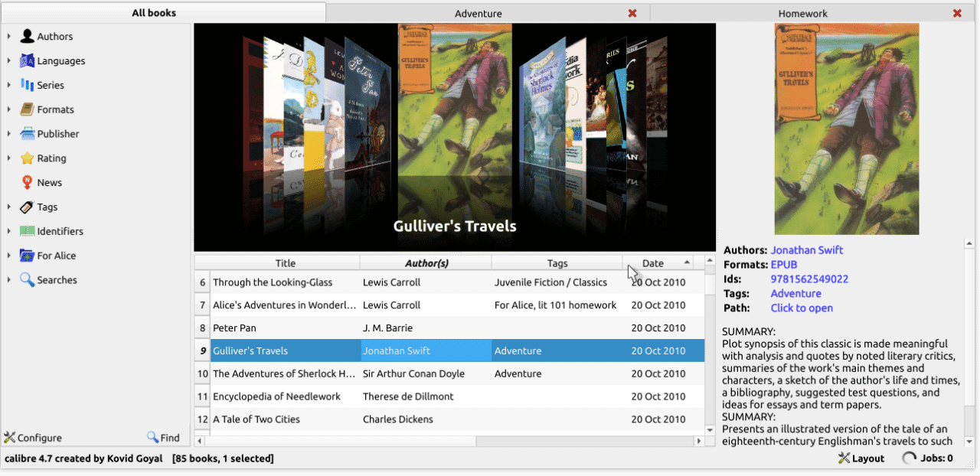Image resolution: width=980 pixels, height=476 pixels.
Task: Click the Sir Arthur Conan Doyle cell
Action: click(x=426, y=374)
